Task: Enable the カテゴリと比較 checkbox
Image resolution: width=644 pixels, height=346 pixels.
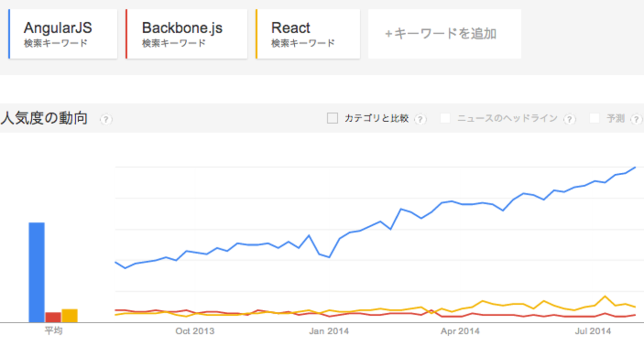Action: (332, 118)
